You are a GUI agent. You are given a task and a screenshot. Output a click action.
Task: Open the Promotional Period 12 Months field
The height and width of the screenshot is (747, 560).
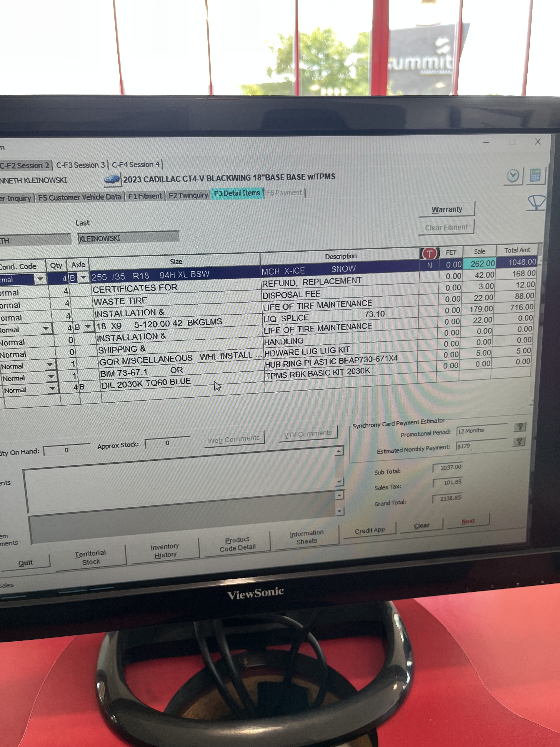(x=481, y=430)
